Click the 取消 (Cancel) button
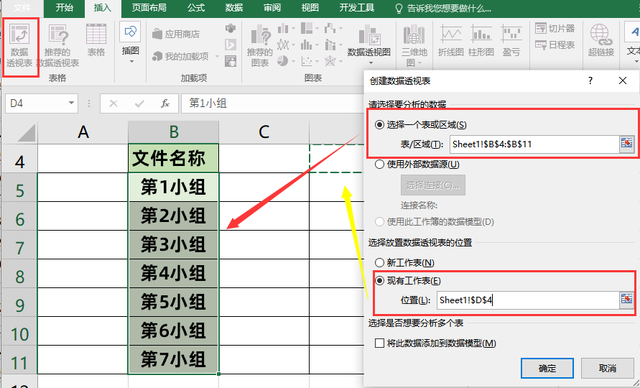Viewport: 640px width, 388px height. click(x=607, y=368)
